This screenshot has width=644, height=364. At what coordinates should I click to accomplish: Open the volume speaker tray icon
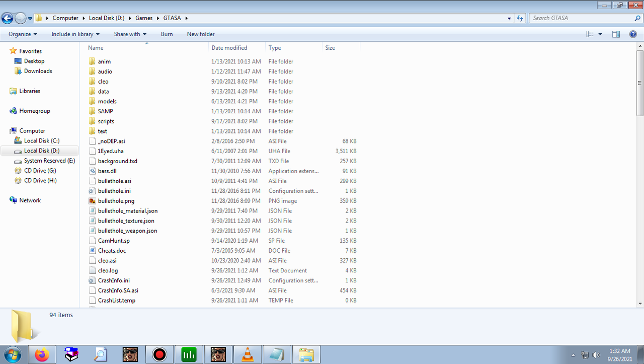click(x=596, y=355)
